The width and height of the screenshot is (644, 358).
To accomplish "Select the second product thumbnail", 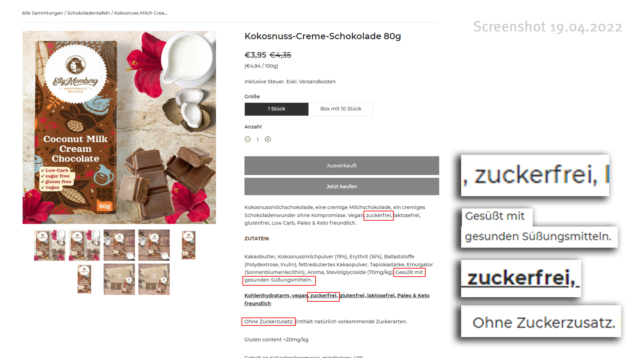I will [x=84, y=245].
